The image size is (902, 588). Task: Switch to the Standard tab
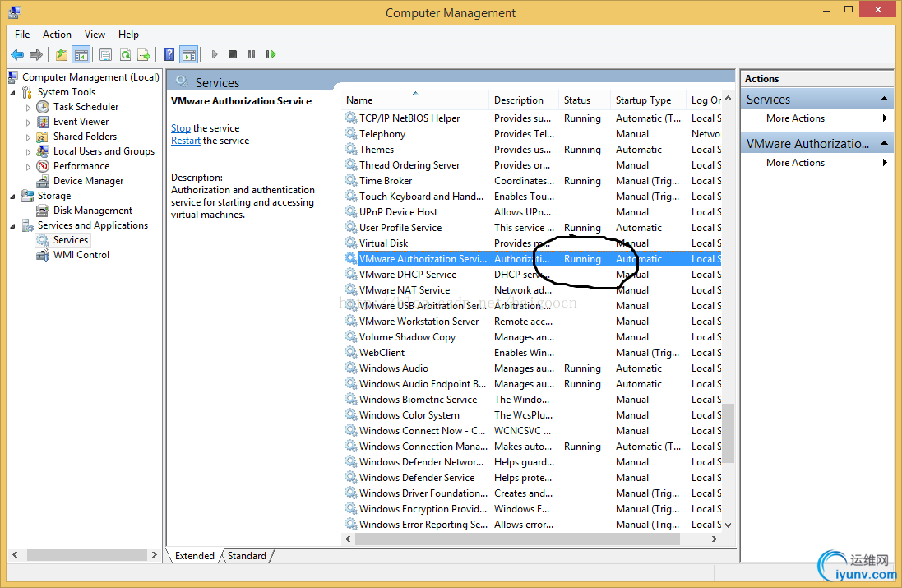[247, 556]
